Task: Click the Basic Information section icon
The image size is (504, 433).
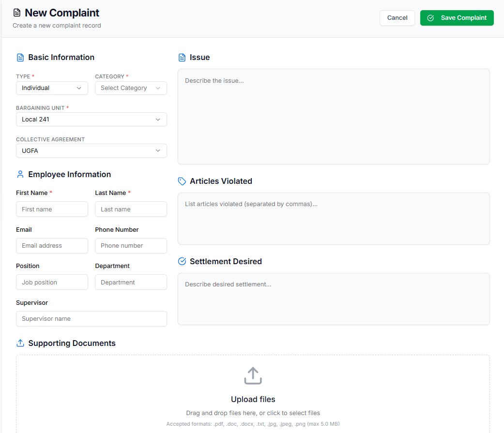Action: (x=20, y=57)
